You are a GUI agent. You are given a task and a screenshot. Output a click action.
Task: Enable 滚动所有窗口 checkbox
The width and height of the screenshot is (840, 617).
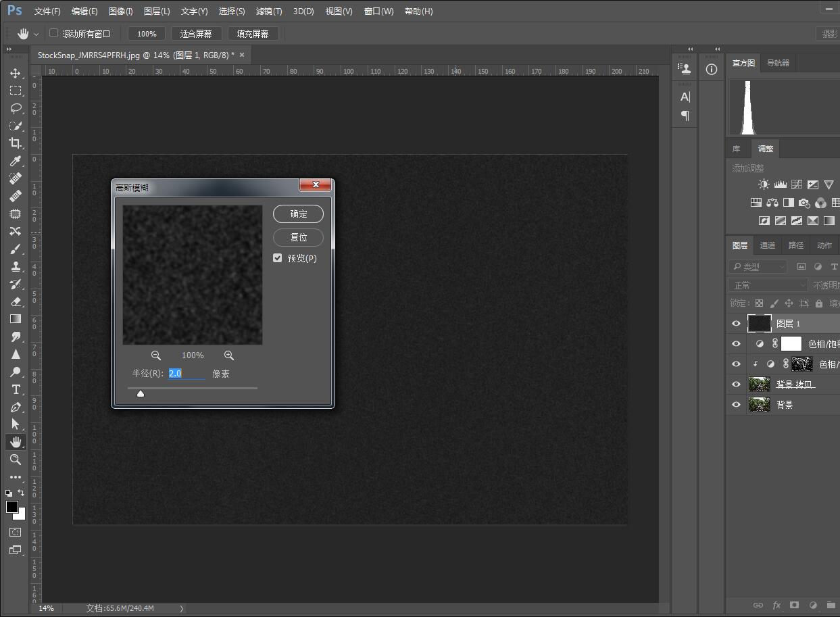click(54, 33)
